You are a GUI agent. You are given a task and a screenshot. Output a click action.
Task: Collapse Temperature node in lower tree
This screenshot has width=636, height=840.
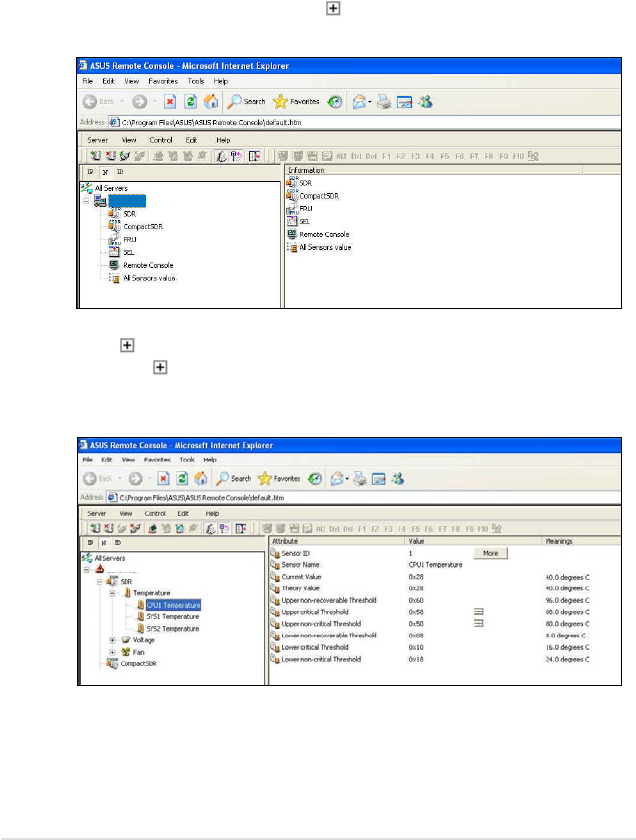(x=112, y=593)
